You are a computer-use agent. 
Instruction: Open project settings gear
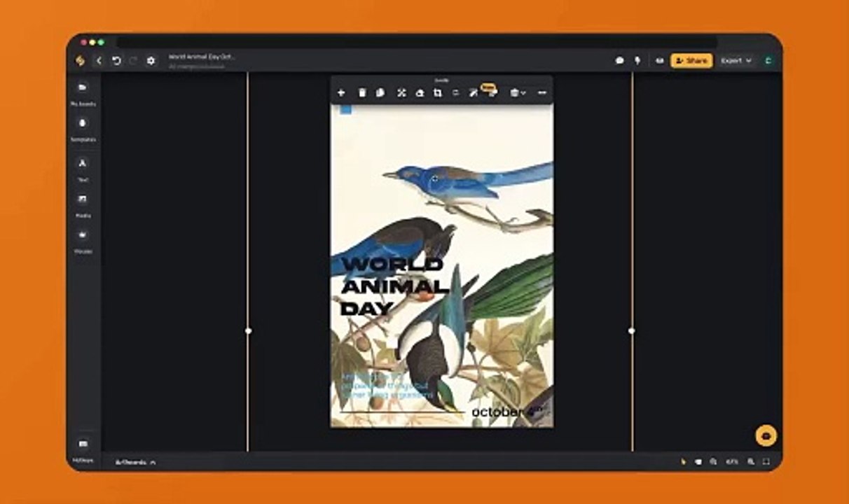click(x=151, y=61)
